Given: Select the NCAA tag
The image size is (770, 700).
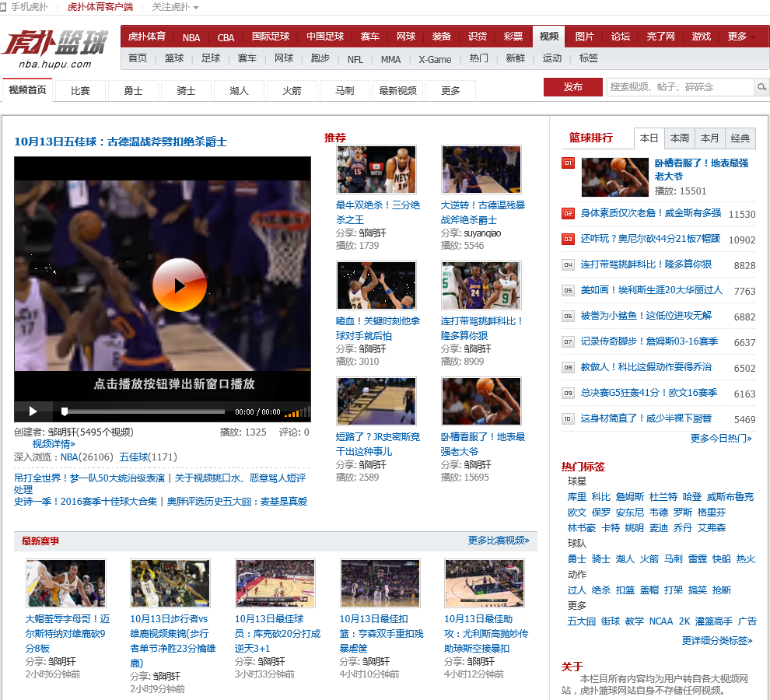Looking at the screenshot, I should click(661, 621).
